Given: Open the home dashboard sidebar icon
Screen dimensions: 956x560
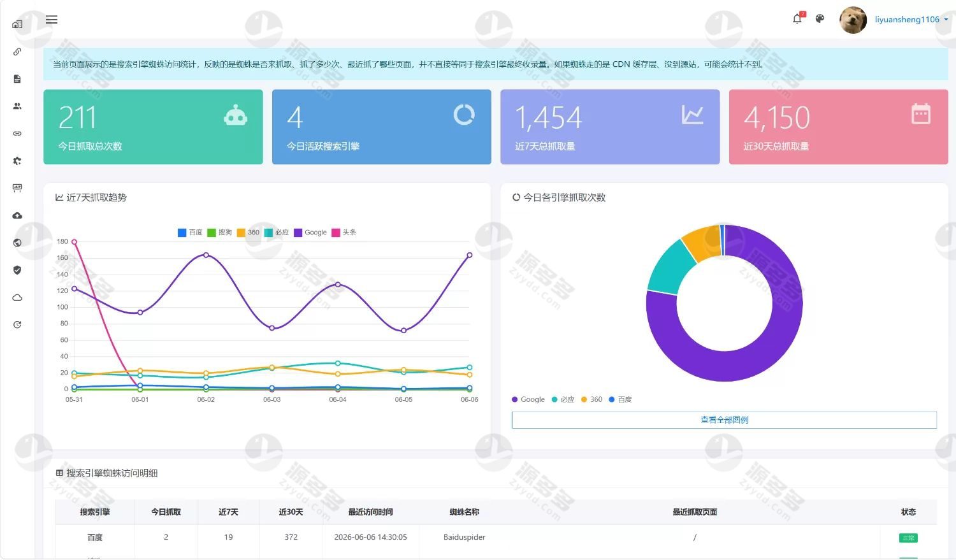Looking at the screenshot, I should [x=17, y=24].
